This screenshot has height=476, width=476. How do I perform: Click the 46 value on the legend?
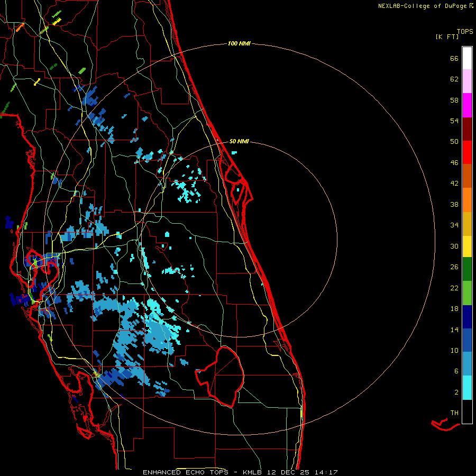tap(454, 163)
